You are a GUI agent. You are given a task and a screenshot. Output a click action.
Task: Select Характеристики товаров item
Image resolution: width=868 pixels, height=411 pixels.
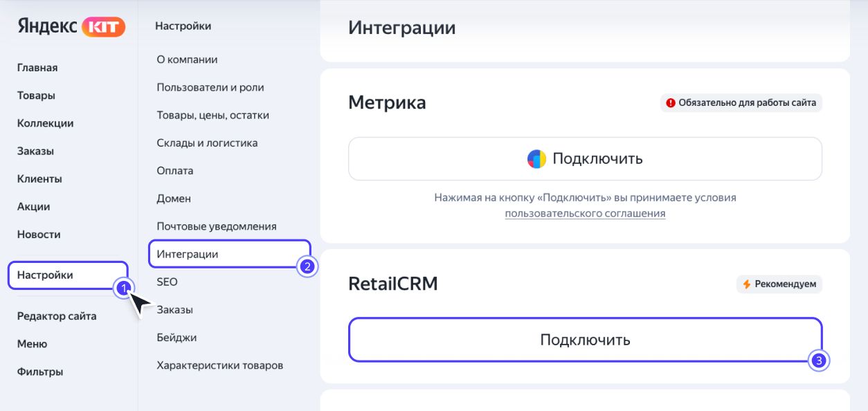coord(220,365)
